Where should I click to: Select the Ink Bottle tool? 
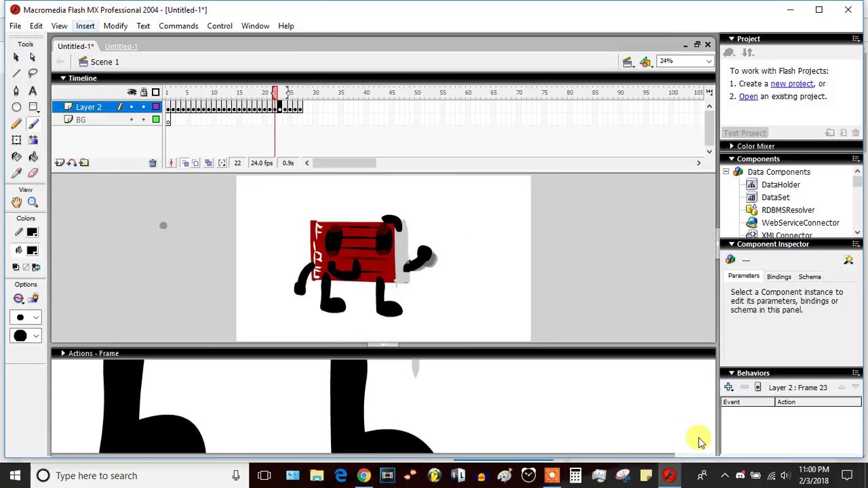point(16,157)
